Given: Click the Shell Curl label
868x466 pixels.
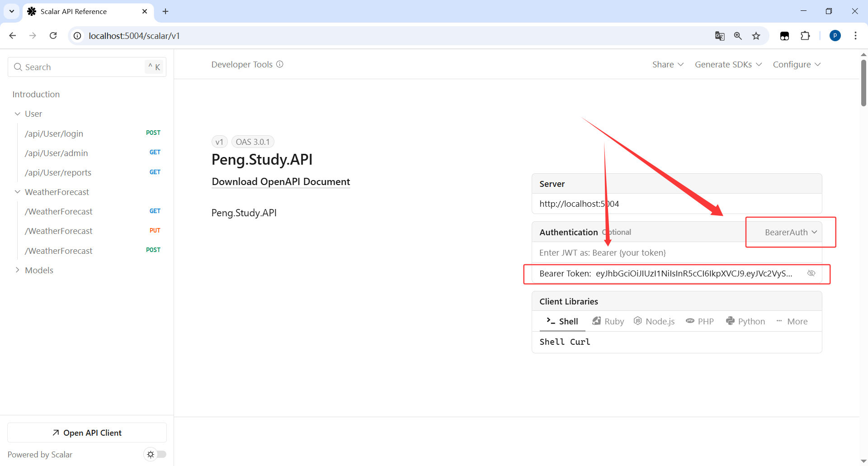Looking at the screenshot, I should point(565,342).
